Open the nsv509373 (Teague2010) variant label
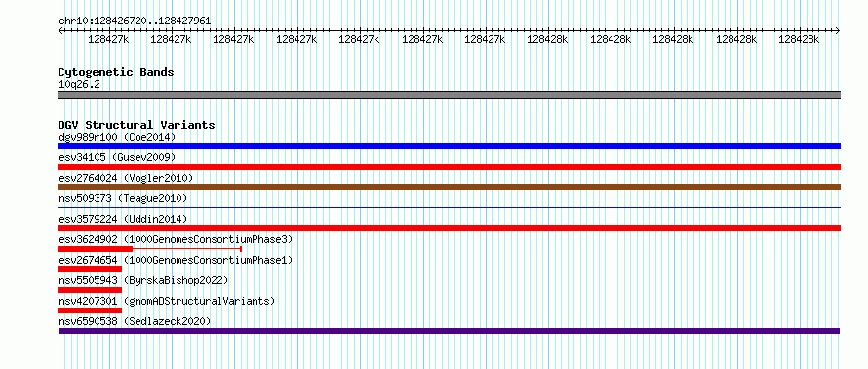 coord(123,198)
